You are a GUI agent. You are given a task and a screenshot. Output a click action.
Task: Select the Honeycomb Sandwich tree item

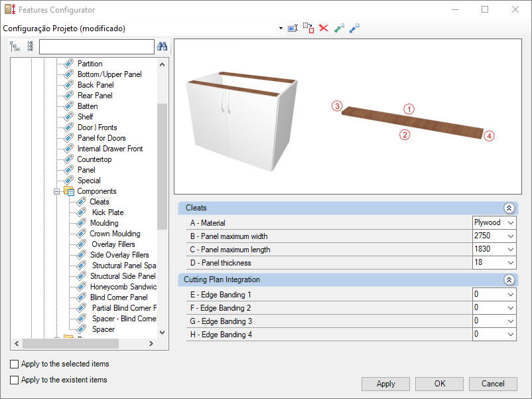tap(123, 287)
